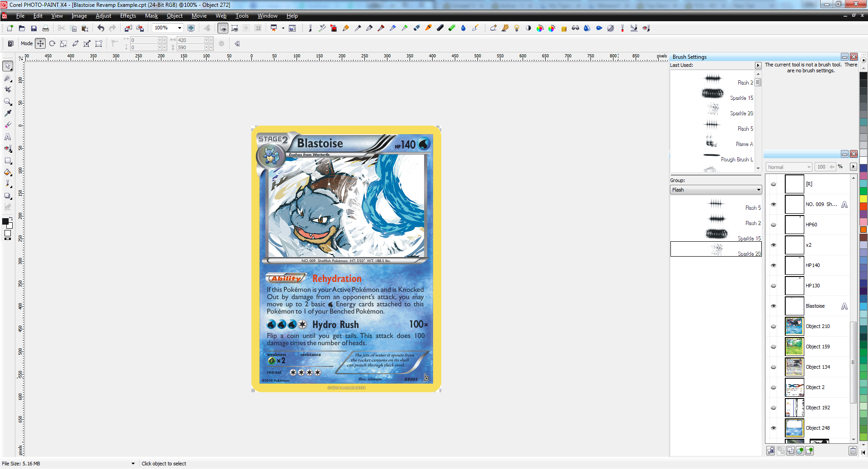Click the Skew mode icon
Screen dimensions: 868x469
[75, 43]
